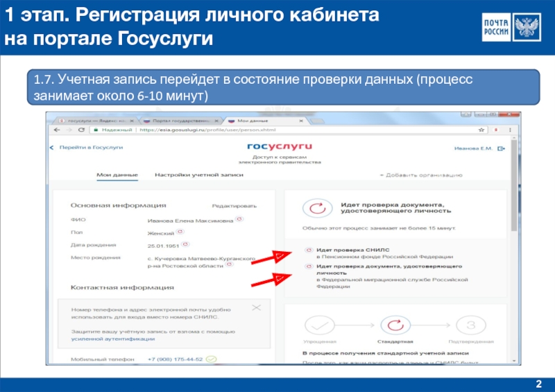Click the Мобильный телефон label
The height and width of the screenshot is (392, 555).
[x=102, y=359]
